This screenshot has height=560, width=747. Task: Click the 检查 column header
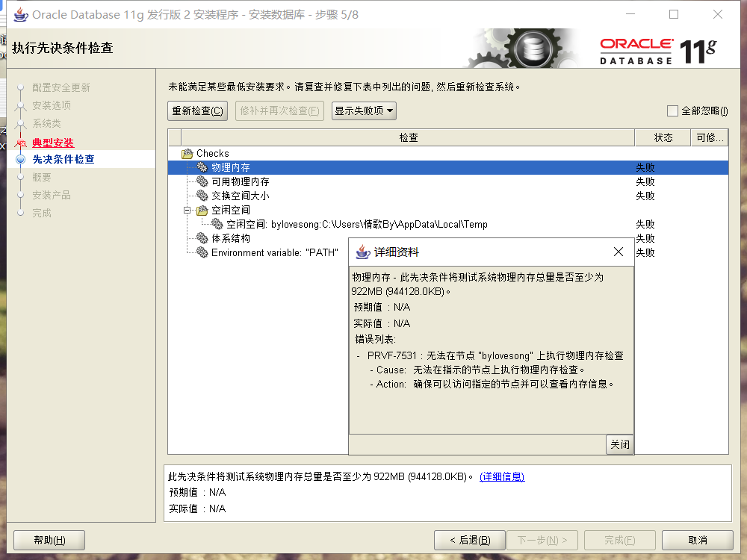[409, 137]
